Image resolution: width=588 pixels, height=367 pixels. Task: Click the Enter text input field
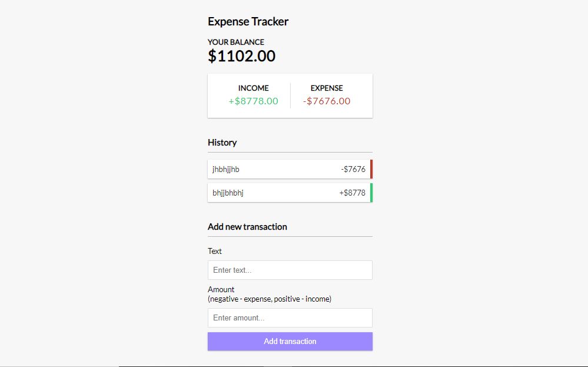pos(290,270)
